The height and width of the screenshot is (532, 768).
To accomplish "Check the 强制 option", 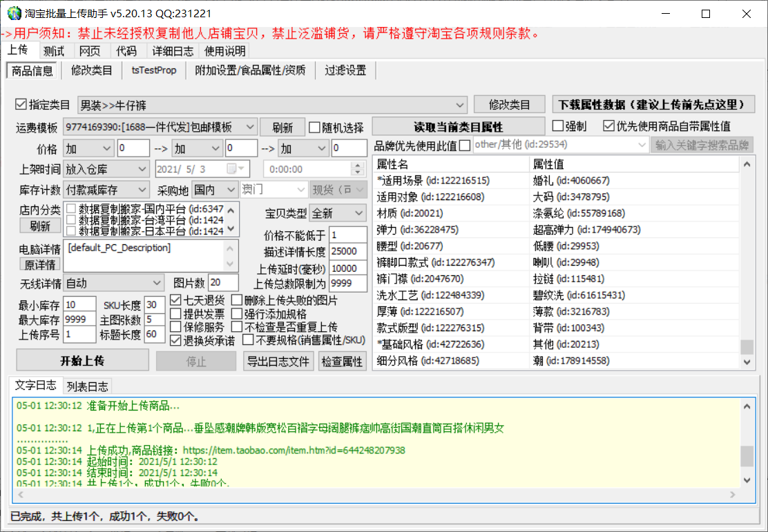I will [x=557, y=126].
